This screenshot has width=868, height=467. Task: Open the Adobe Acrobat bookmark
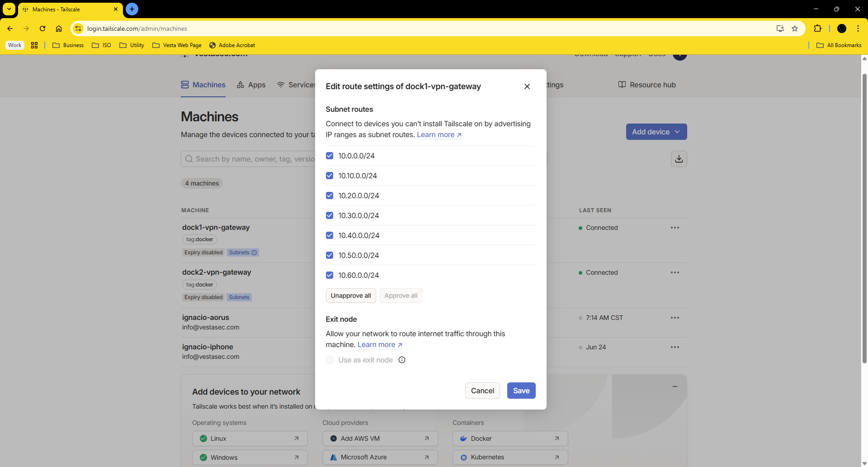click(232, 45)
